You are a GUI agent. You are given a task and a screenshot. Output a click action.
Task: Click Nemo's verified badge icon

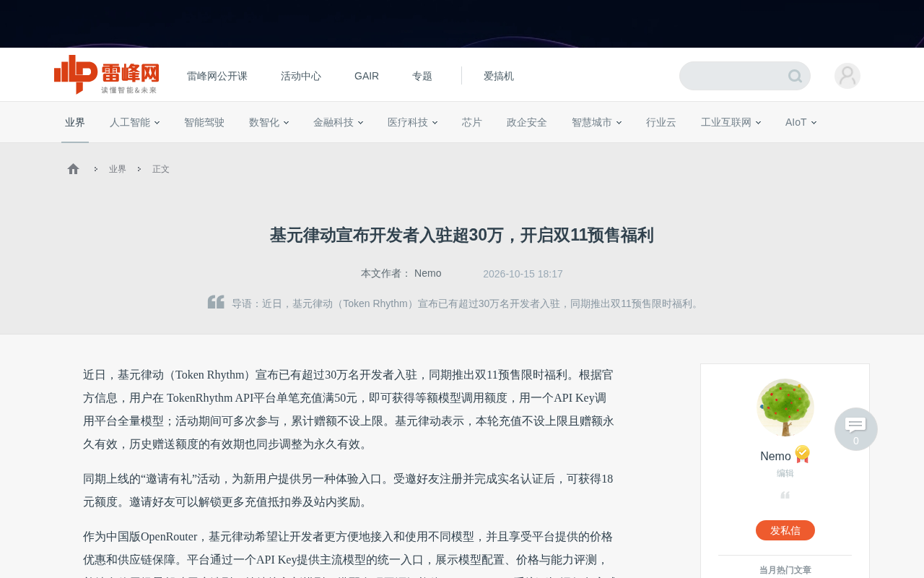(x=802, y=454)
